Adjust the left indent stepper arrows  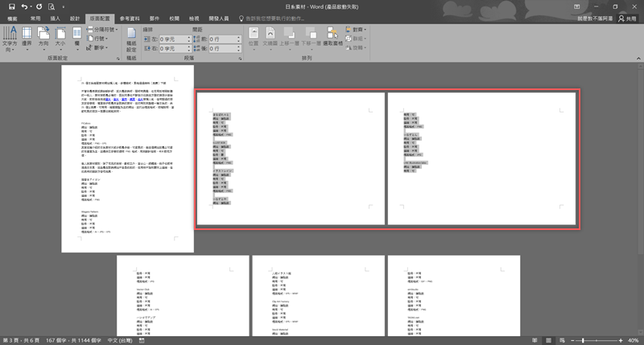(x=189, y=39)
